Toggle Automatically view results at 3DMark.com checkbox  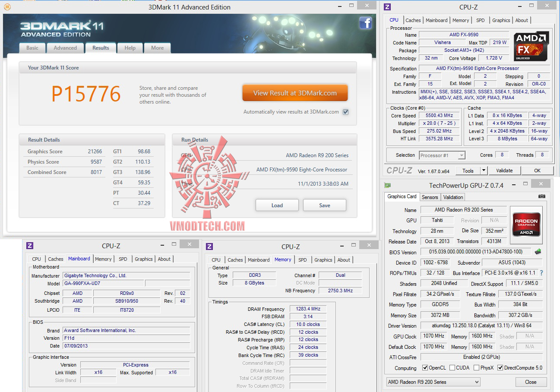[x=345, y=112]
